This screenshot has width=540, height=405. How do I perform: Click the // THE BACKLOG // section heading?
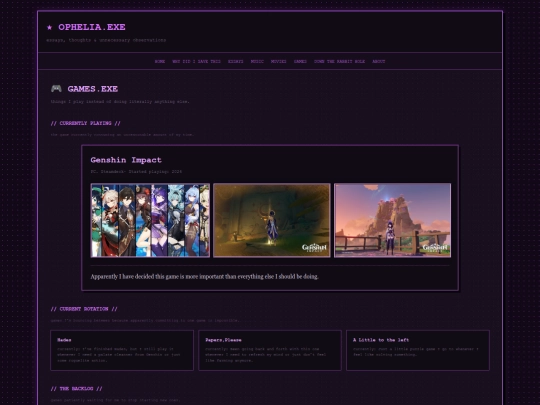[76, 389]
